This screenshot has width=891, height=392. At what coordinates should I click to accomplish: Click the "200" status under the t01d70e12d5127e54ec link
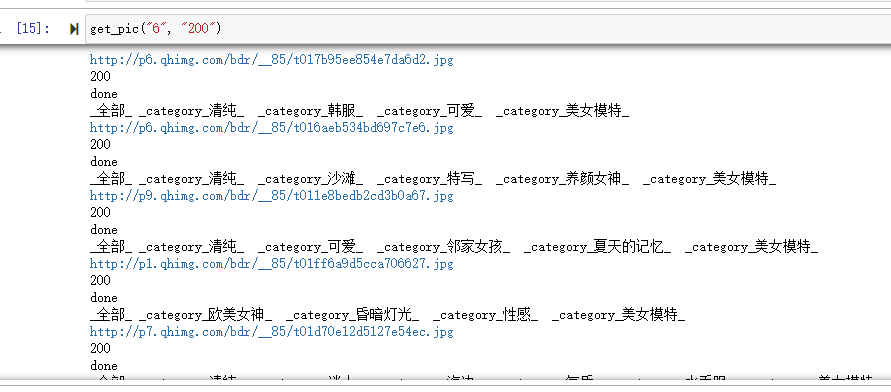[100, 348]
